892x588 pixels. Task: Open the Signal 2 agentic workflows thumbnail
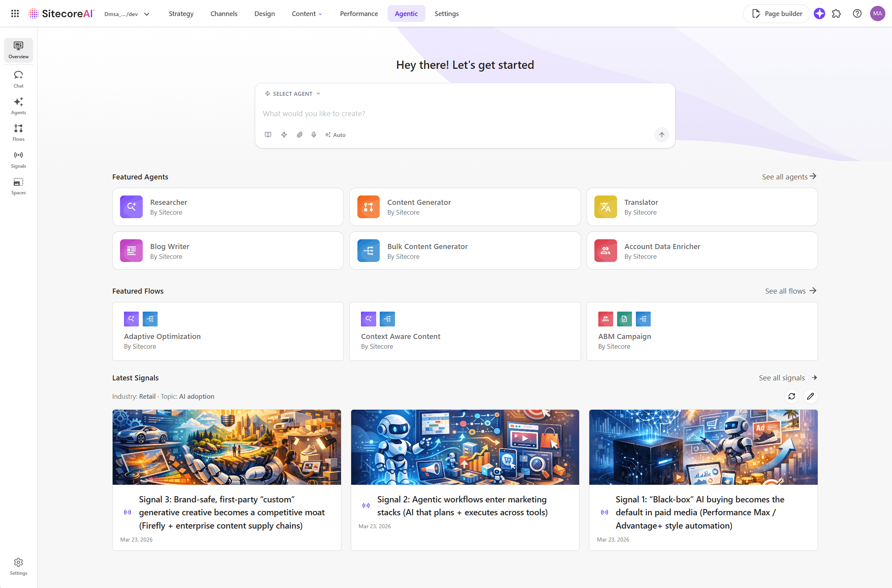point(465,447)
